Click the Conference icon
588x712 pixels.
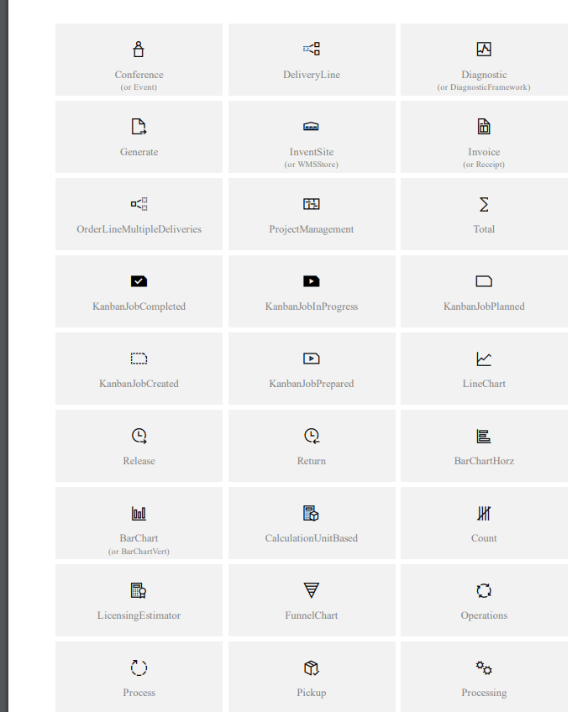[139, 50]
